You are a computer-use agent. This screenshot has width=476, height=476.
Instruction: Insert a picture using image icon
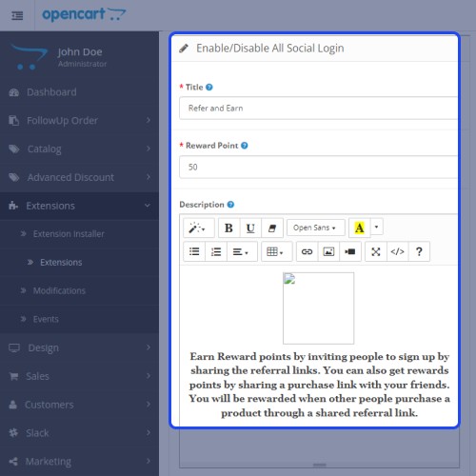(328, 251)
